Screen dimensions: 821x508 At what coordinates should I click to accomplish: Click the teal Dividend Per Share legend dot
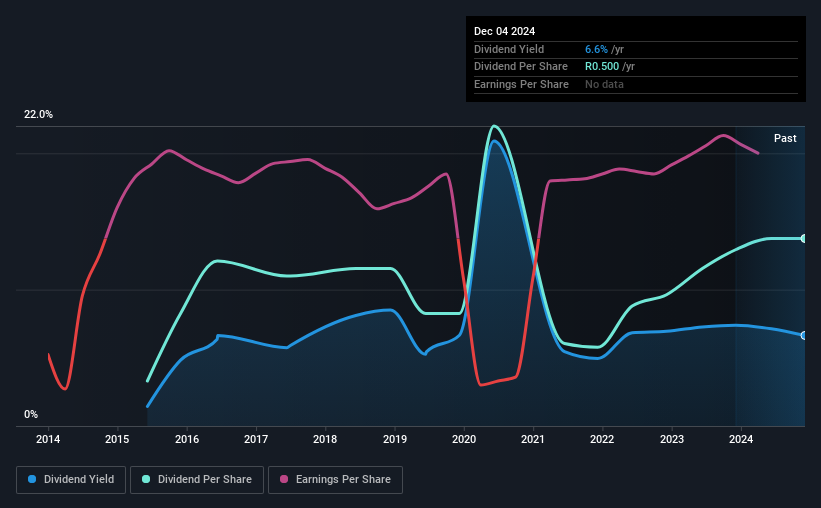[x=146, y=479]
